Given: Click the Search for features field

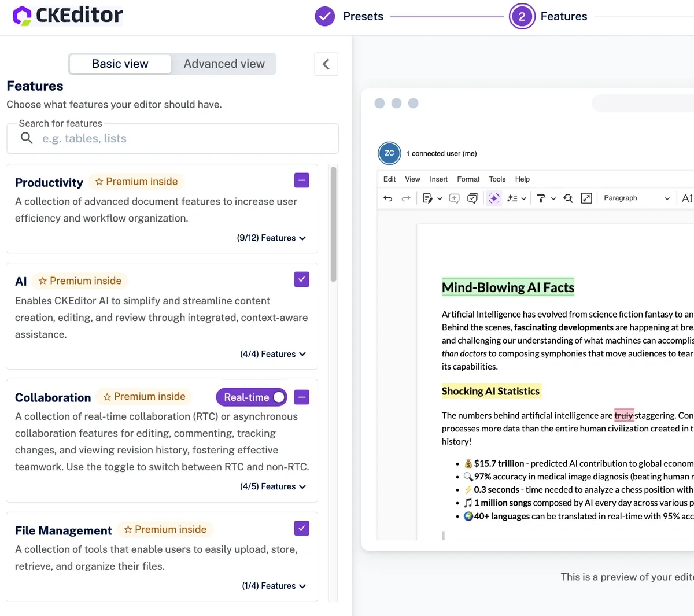Looking at the screenshot, I should click(x=172, y=139).
